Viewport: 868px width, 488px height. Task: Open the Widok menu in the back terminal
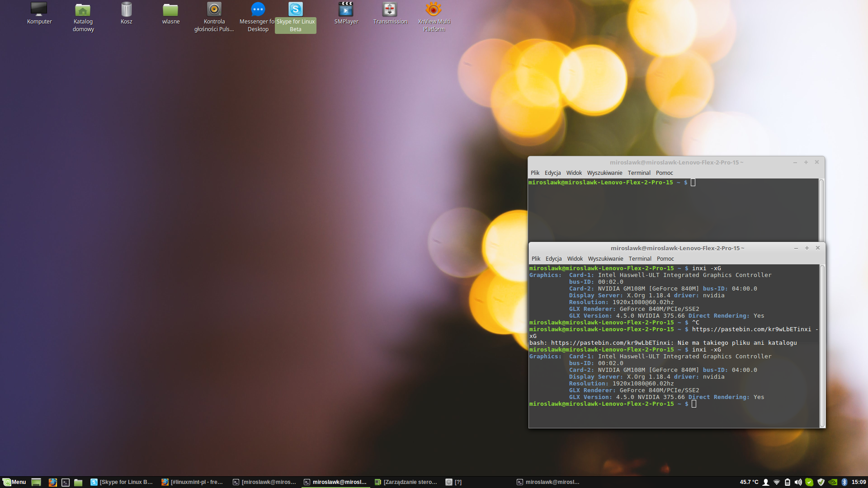point(574,173)
